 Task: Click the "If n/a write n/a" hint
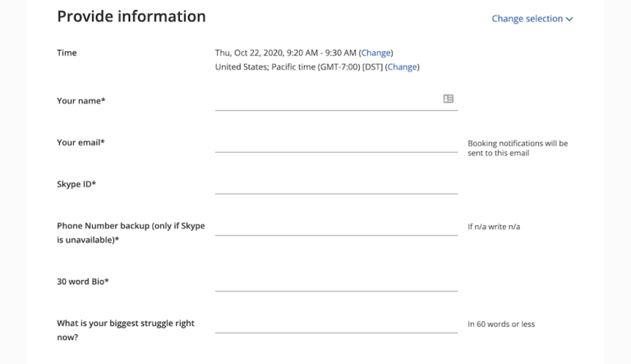pos(493,227)
